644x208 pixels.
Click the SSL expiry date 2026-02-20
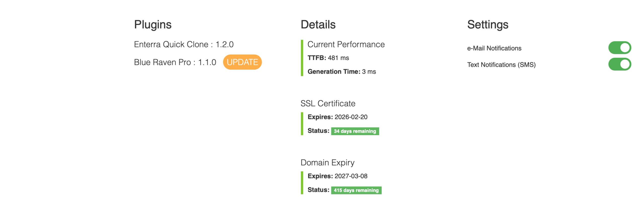tap(351, 117)
